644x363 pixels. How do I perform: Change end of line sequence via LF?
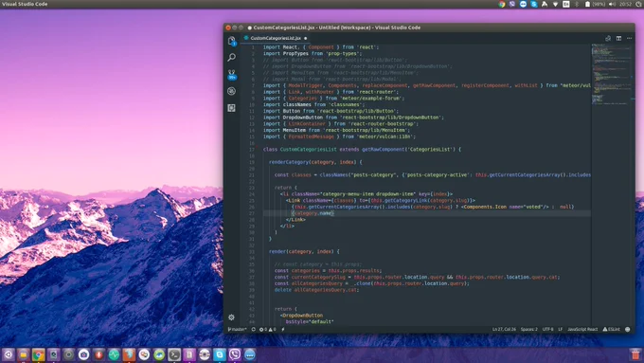pyautogui.click(x=561, y=329)
